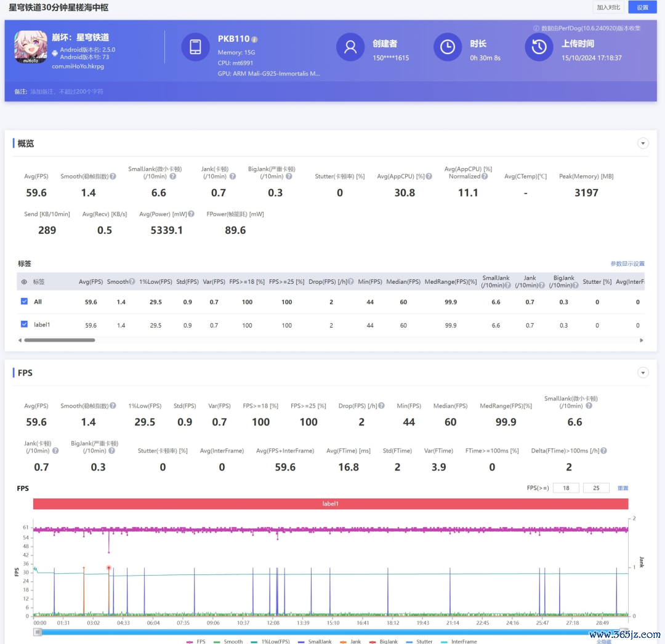Toggle FPS series in chart legend

[x=196, y=642]
